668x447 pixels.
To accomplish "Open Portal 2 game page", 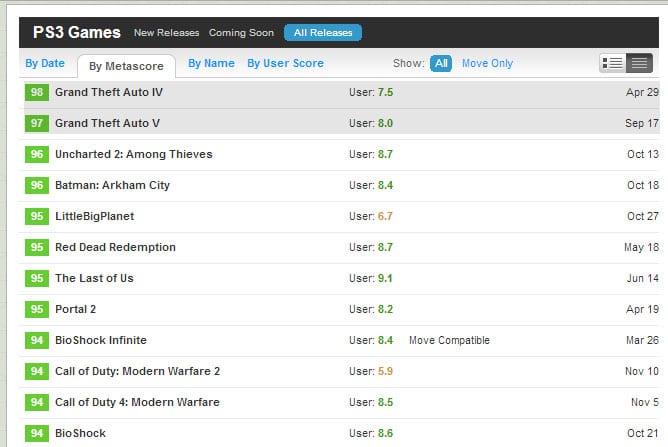I will click(x=75, y=309).
